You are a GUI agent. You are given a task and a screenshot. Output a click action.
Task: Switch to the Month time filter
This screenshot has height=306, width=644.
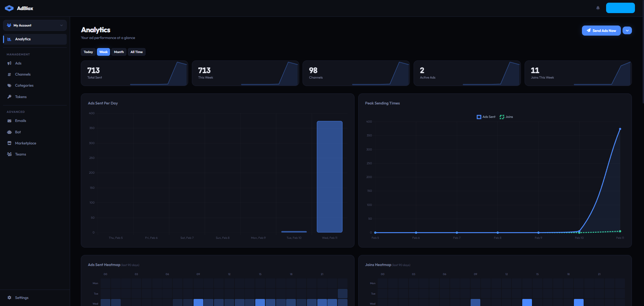pyautogui.click(x=119, y=52)
